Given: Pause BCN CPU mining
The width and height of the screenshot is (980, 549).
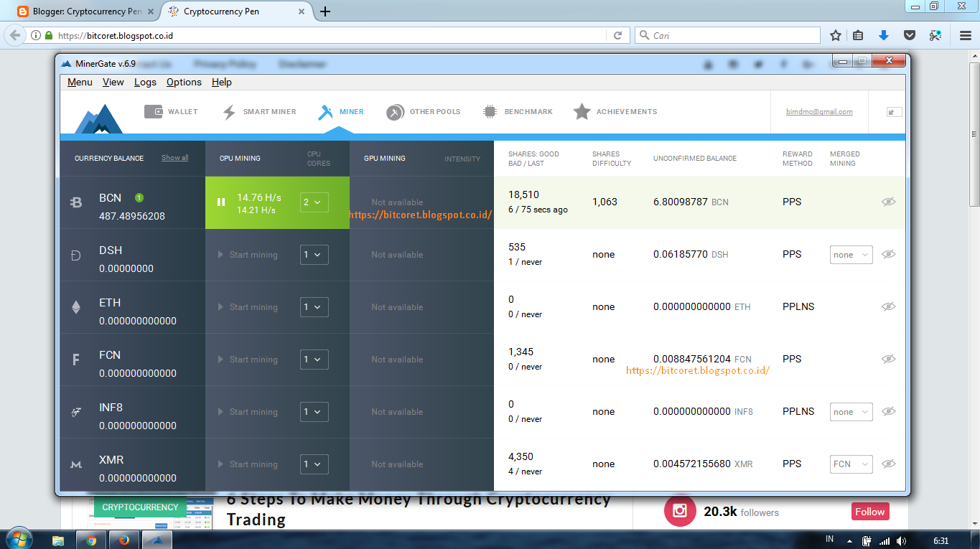Looking at the screenshot, I should click(221, 202).
